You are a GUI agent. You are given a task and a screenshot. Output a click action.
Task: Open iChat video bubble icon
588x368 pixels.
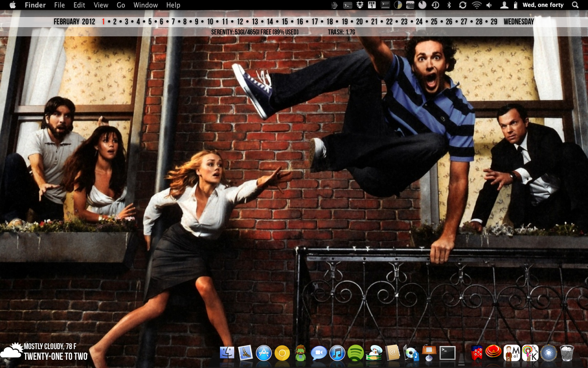(x=319, y=353)
